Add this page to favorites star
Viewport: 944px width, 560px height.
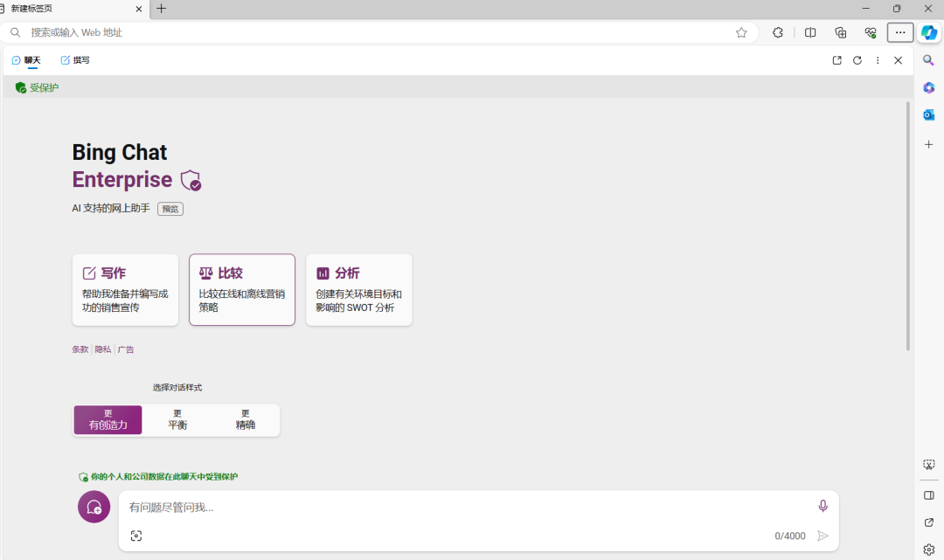741,32
